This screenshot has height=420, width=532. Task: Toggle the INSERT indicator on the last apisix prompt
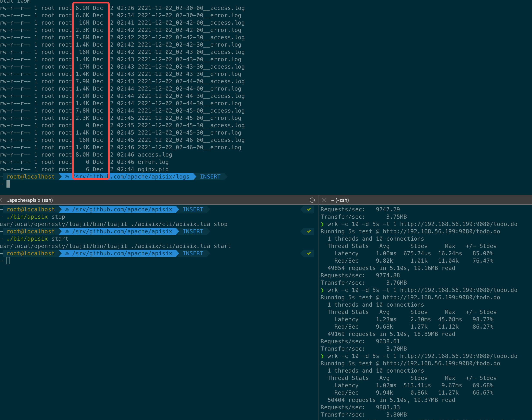[193, 253]
